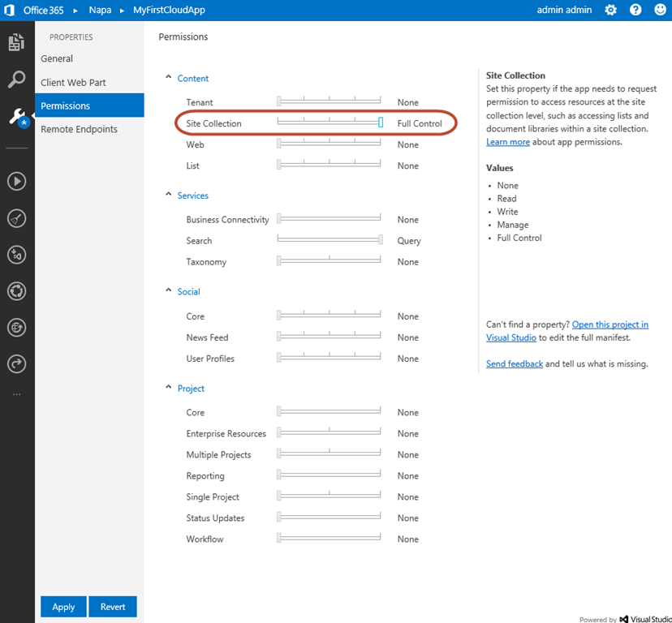Viewport: 672px width, 623px height.
Task: Click the Run project play icon
Action: tap(16, 181)
